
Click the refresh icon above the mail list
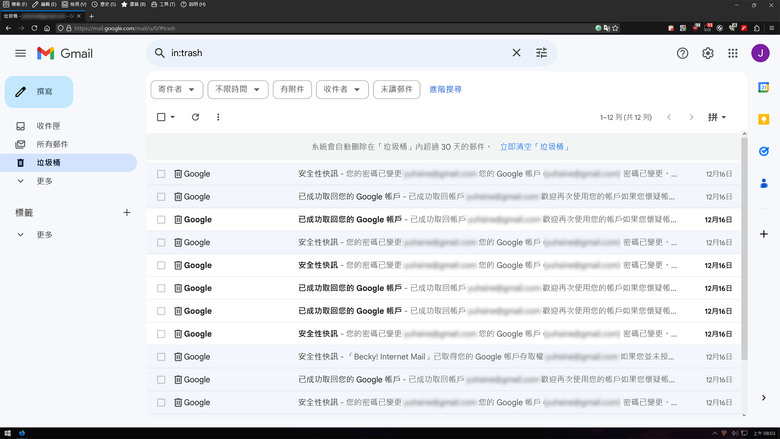click(195, 117)
